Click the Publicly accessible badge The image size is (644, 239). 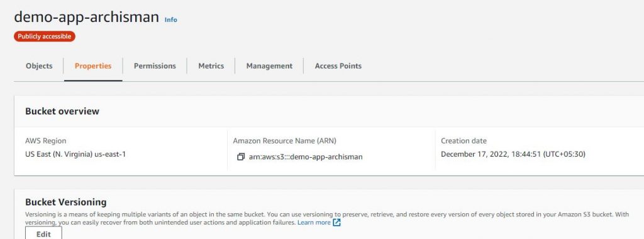pyautogui.click(x=45, y=36)
